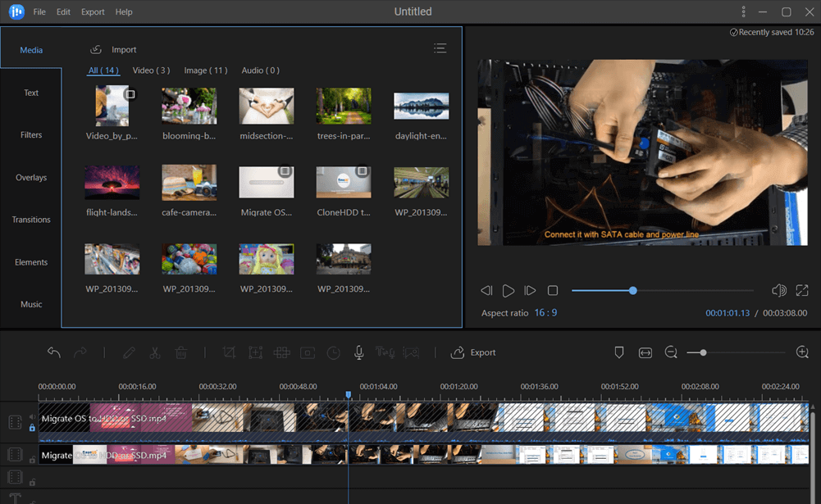Open the app options kebab menu

(743, 11)
